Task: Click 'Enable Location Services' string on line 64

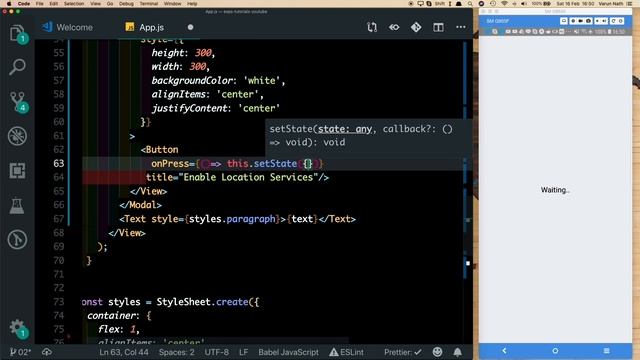Action: [248, 177]
